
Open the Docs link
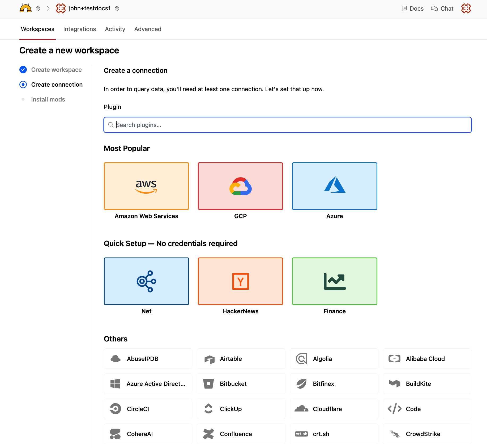point(413,9)
